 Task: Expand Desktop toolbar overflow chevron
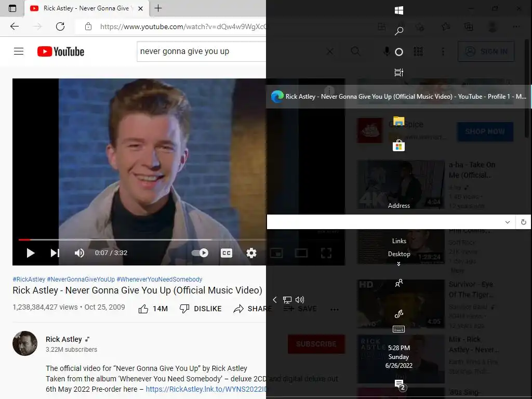coord(398,263)
